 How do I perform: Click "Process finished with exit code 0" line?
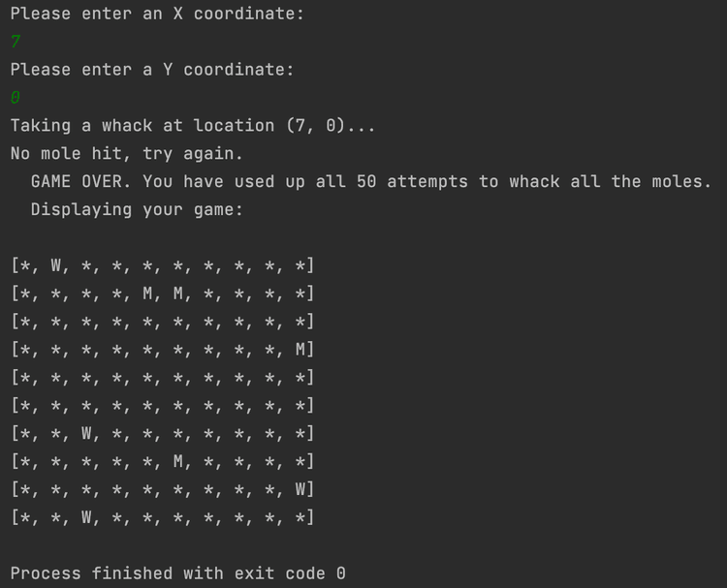(177, 573)
